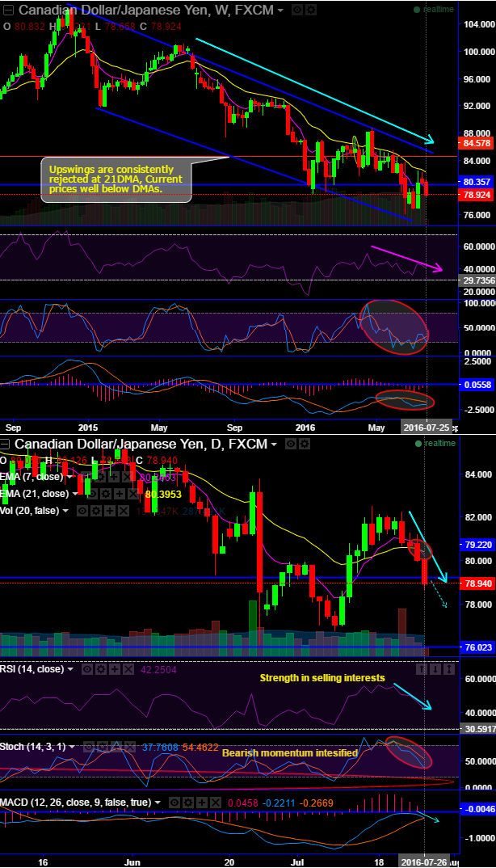The height and width of the screenshot is (868, 496).
Task: Select the Canadian Dollar/Japanese Yen weekly title
Action: 145,11
